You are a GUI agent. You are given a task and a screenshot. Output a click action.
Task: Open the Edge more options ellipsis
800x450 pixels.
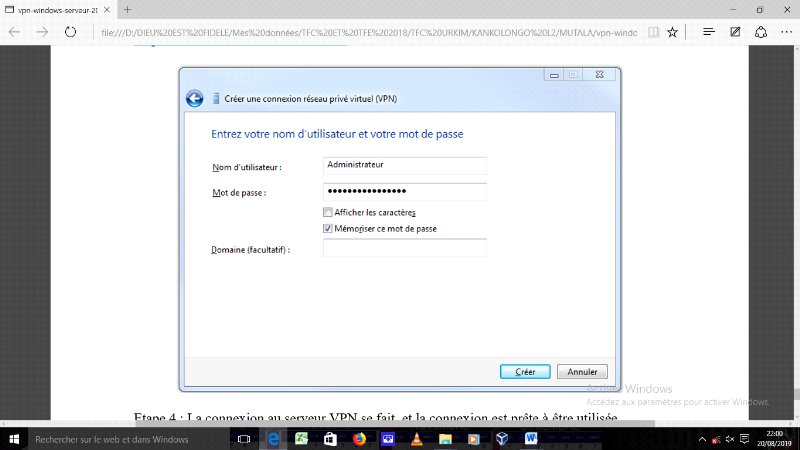tap(787, 32)
